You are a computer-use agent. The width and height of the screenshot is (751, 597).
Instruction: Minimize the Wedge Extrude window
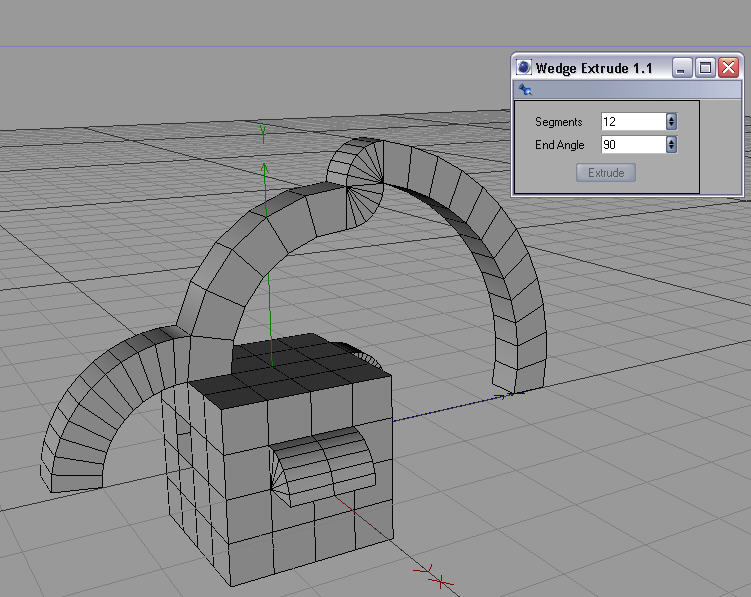[682, 68]
